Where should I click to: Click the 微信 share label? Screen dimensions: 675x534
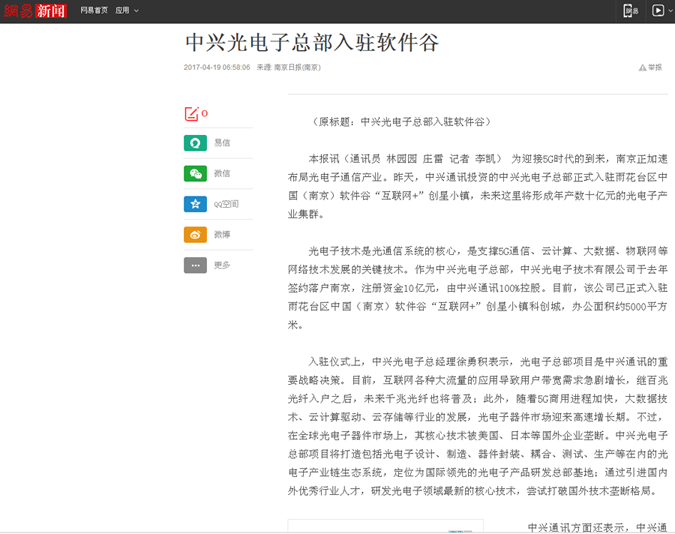click(x=222, y=174)
